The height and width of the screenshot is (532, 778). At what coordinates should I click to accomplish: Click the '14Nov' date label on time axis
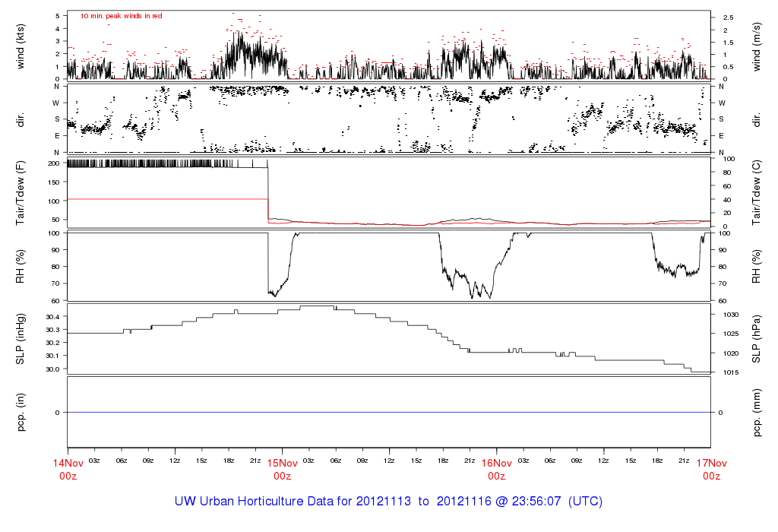click(x=68, y=463)
